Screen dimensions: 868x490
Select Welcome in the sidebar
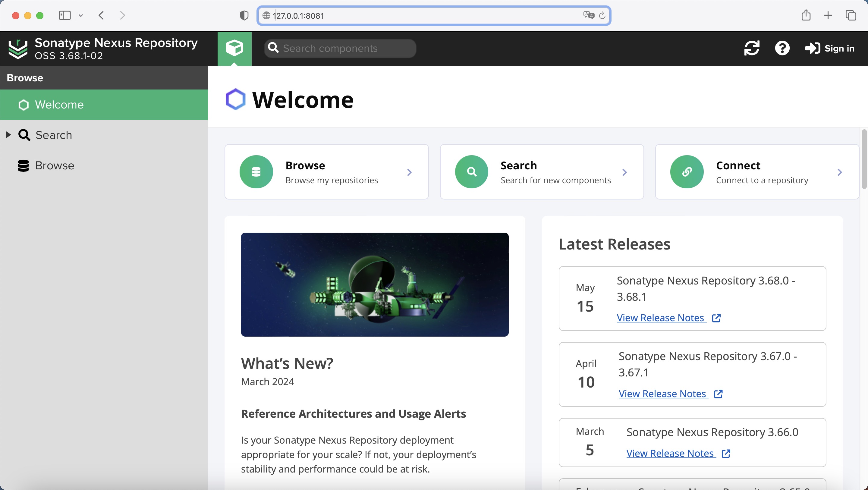tap(59, 105)
